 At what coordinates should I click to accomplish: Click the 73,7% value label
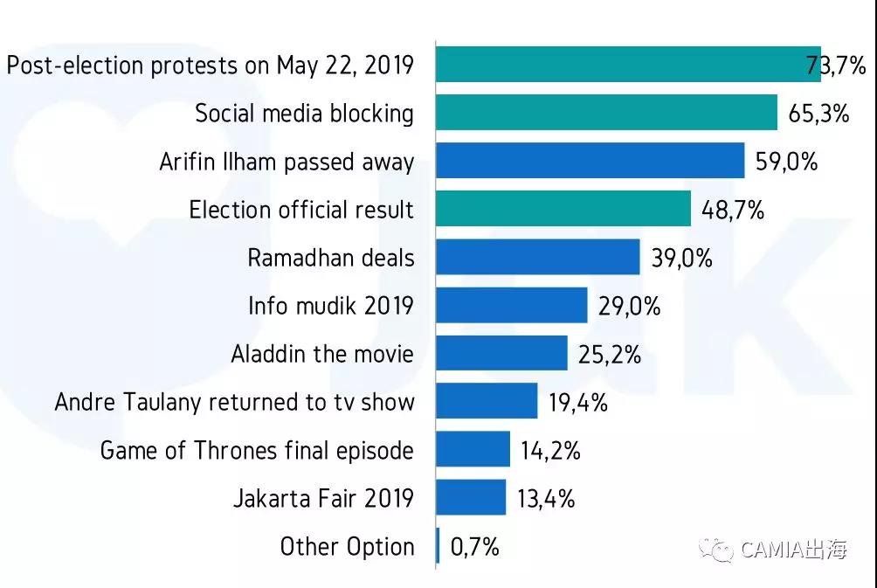tap(836, 66)
